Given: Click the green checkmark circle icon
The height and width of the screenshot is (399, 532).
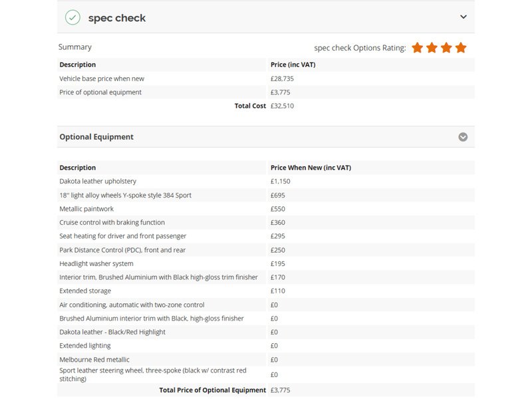Looking at the screenshot, I should pos(72,18).
